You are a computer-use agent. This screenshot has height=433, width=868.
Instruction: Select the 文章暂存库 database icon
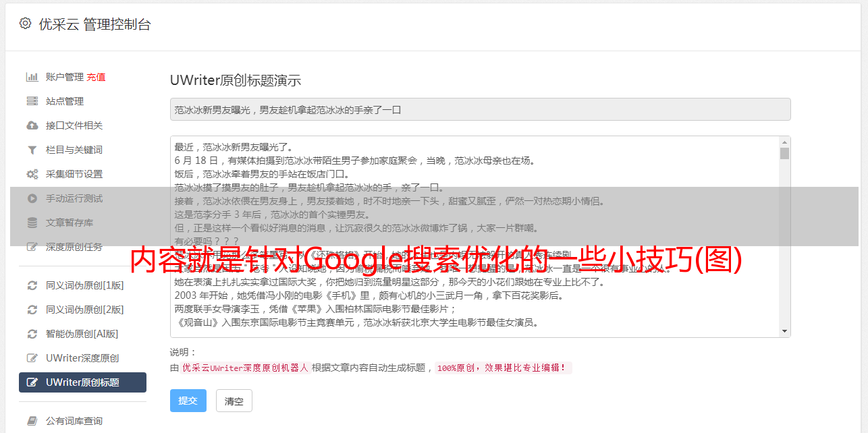pos(32,223)
